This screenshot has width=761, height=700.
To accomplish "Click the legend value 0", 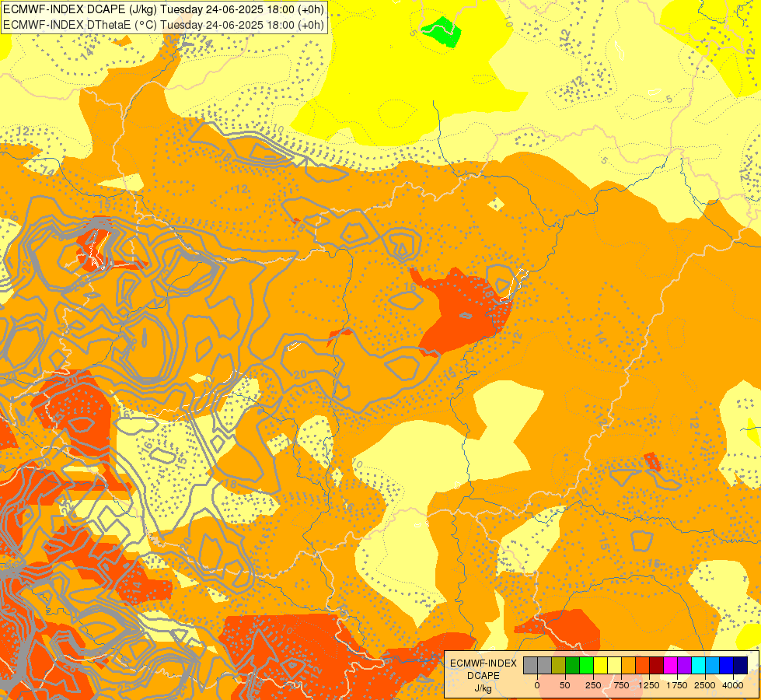I will pos(537,685).
